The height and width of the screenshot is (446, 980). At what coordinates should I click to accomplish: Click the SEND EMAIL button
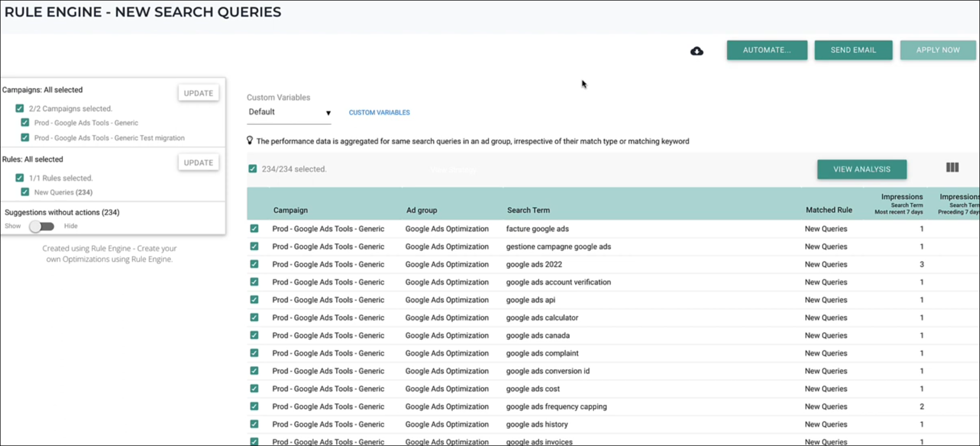pos(854,50)
